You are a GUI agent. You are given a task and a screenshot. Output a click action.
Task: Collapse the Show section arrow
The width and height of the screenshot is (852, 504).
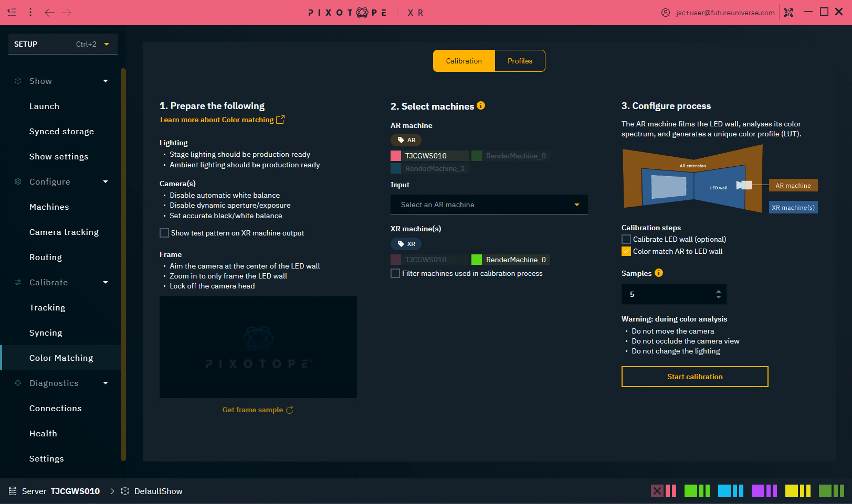click(x=106, y=81)
